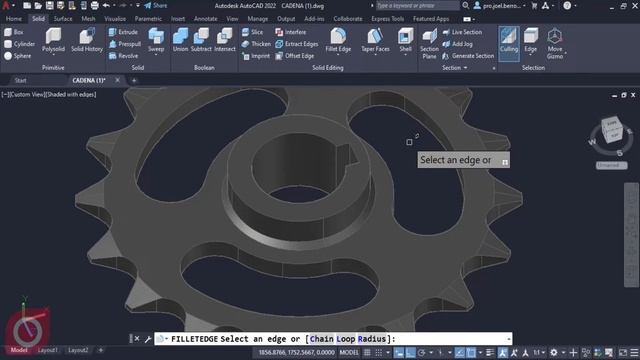This screenshot has height=360, width=640.
Task: Switch to the Start file tab
Action: (x=20, y=80)
